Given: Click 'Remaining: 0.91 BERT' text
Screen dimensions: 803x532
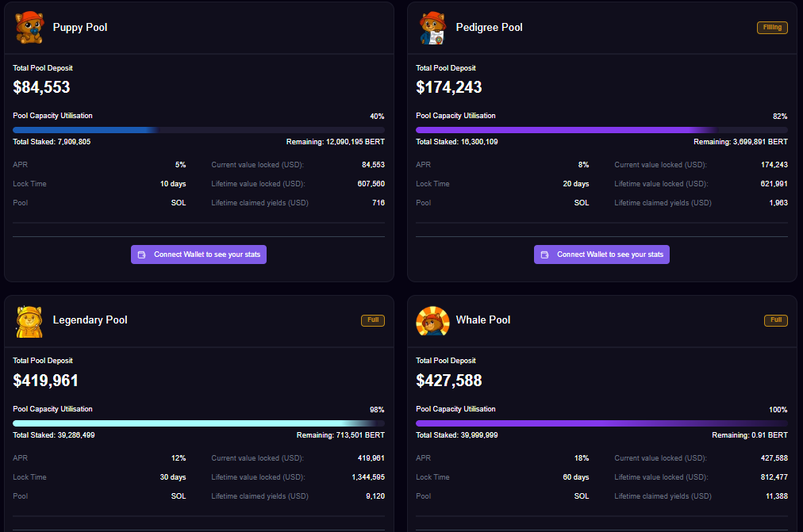Looking at the screenshot, I should [750, 434].
